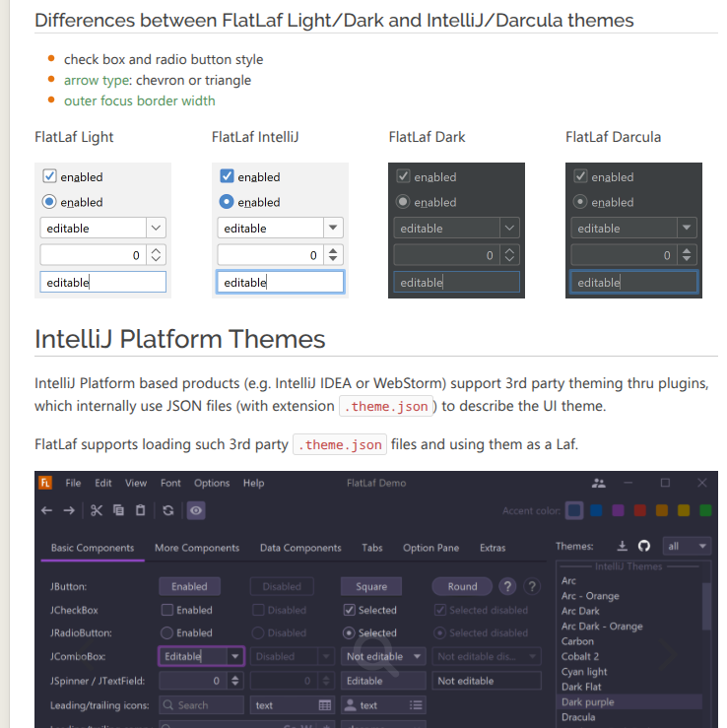Open the GitHub icon next to Themes
Screen dimensions: 727x728
pos(644,546)
